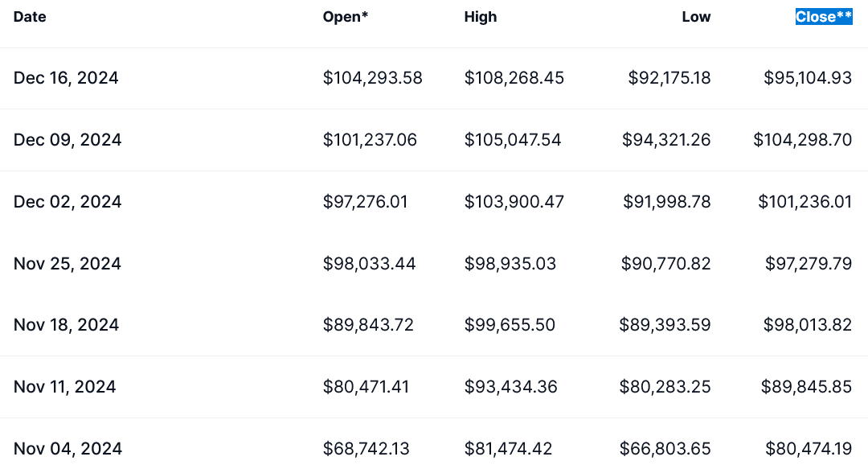Click the highlighted Close** column header
This screenshot has height=469, width=868.
823,17
